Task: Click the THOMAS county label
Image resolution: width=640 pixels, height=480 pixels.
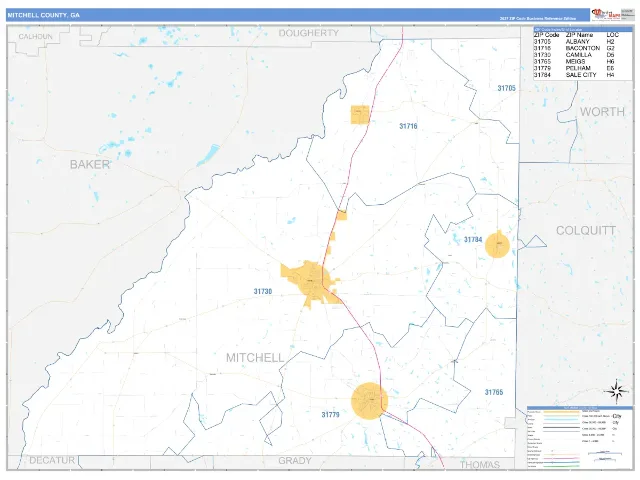Action: click(480, 465)
